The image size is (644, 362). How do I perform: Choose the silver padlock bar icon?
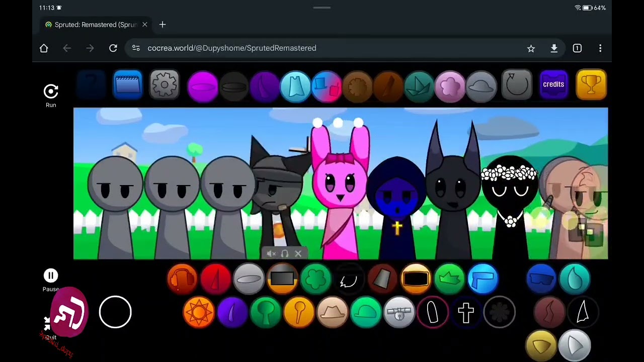tap(399, 312)
